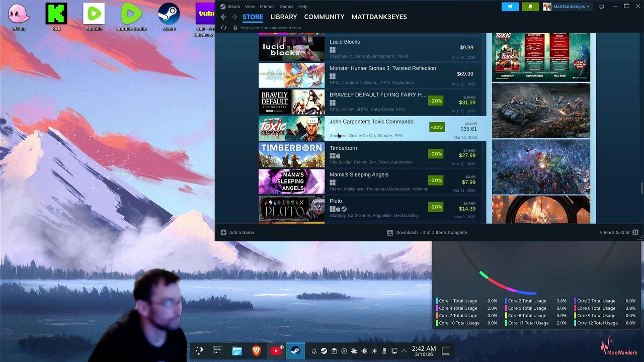Open the Steam desktop shortcut
Image resolution: width=644 pixels, height=362 pixels.
click(x=169, y=17)
